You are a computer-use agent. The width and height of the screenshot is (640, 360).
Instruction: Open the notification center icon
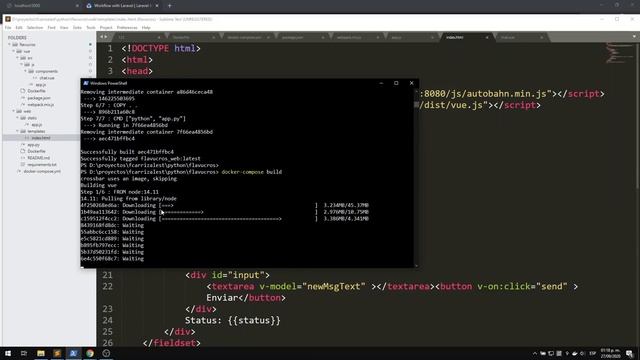tap(630, 353)
